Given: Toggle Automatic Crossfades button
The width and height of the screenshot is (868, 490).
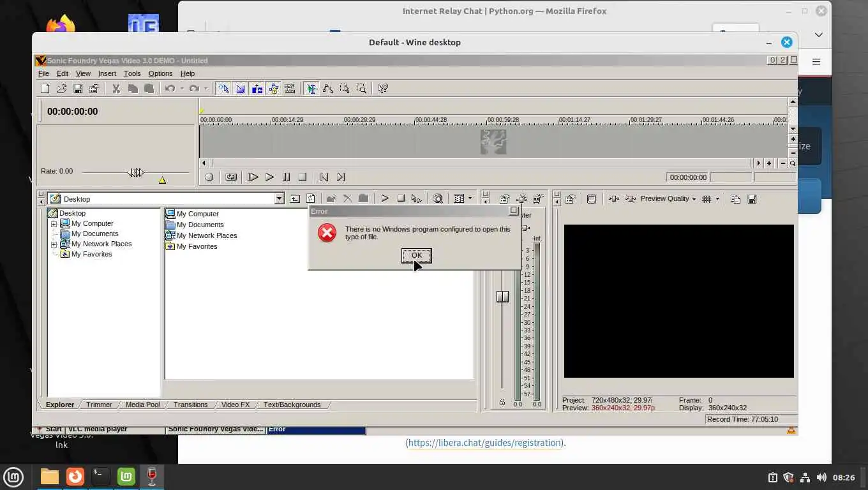Looking at the screenshot, I should [240, 89].
